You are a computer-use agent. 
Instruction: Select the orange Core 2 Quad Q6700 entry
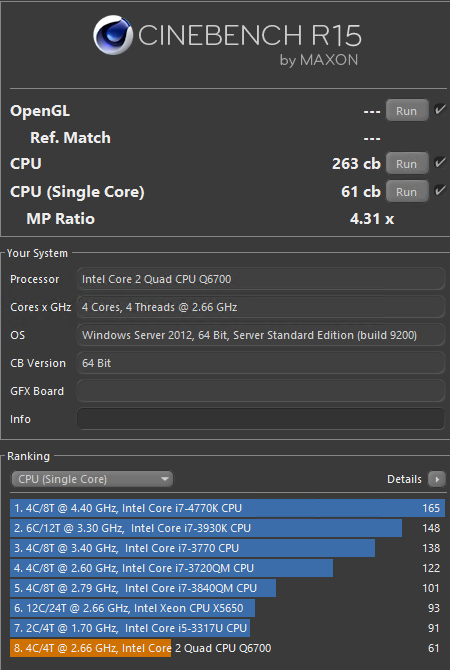click(x=227, y=648)
